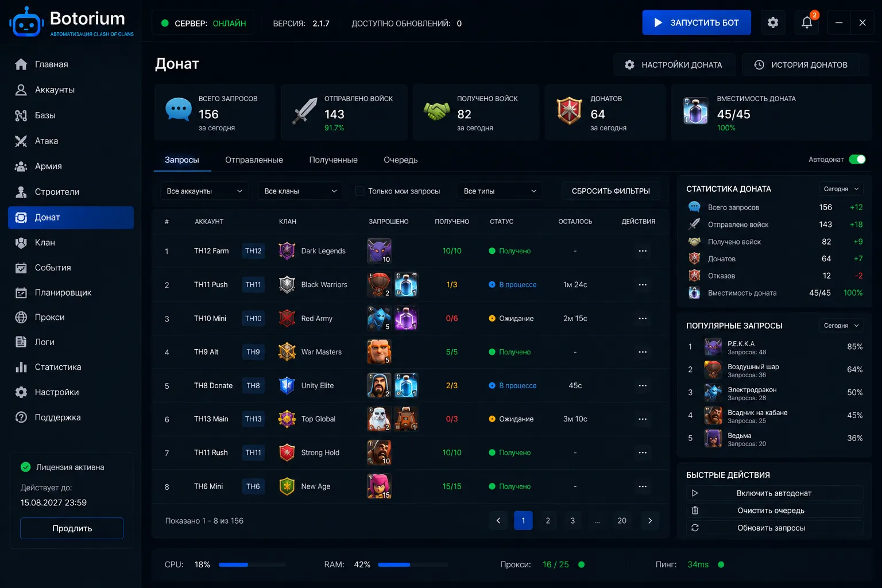Click the chat bubble icon on total requests card
Viewport: 882px width, 588px height.
point(179,109)
